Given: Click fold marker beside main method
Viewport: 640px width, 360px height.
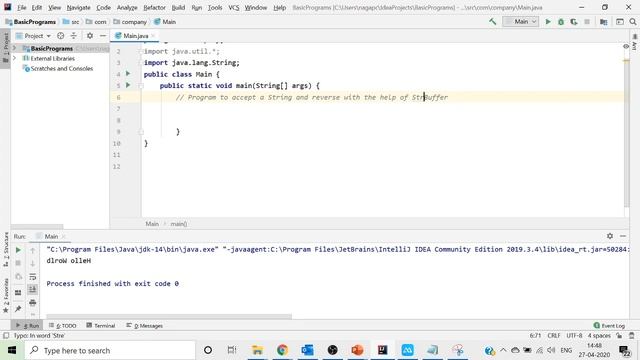Looking at the screenshot, I should [x=141, y=86].
